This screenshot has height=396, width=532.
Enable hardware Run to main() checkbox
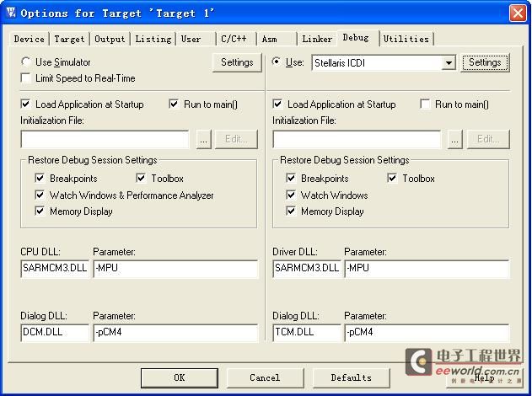(x=425, y=104)
